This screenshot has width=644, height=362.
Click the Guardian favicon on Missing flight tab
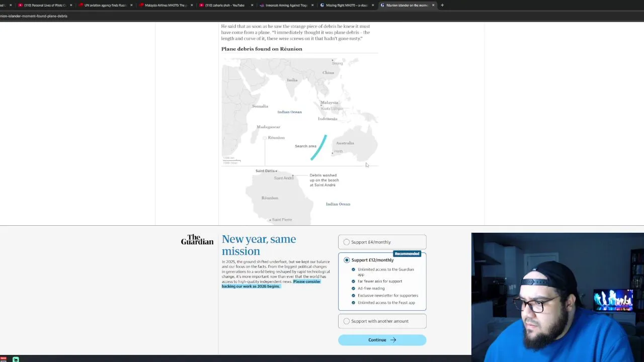click(x=322, y=5)
